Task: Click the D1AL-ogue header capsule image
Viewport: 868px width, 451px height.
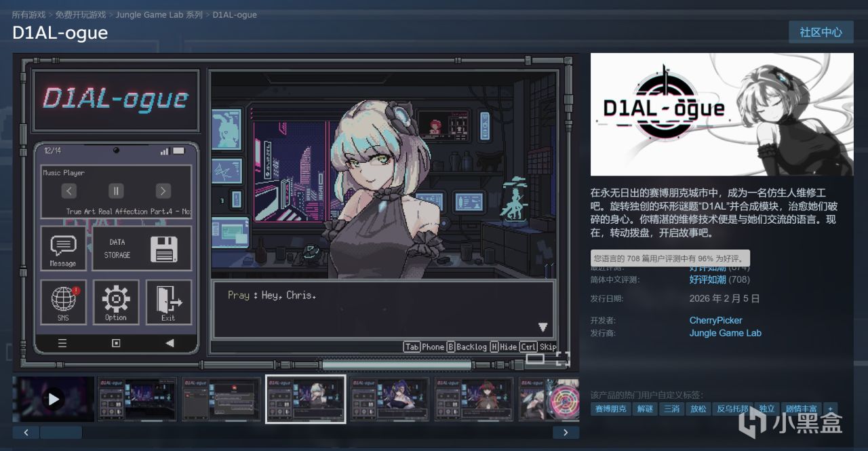Action: click(722, 115)
